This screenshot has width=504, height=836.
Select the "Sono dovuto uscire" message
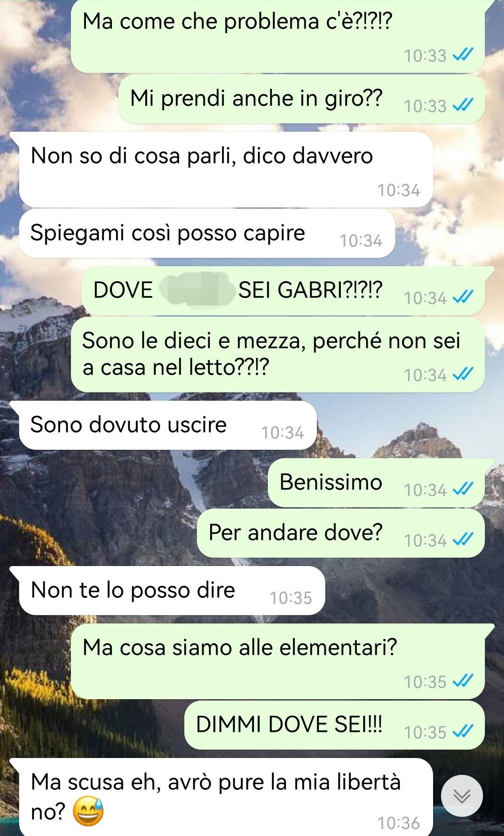click(x=168, y=425)
